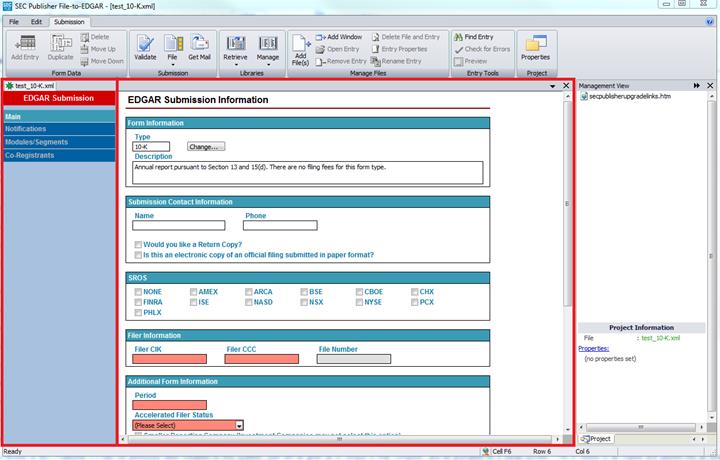
Task: Click the Rename Entry icon
Action: click(x=376, y=61)
